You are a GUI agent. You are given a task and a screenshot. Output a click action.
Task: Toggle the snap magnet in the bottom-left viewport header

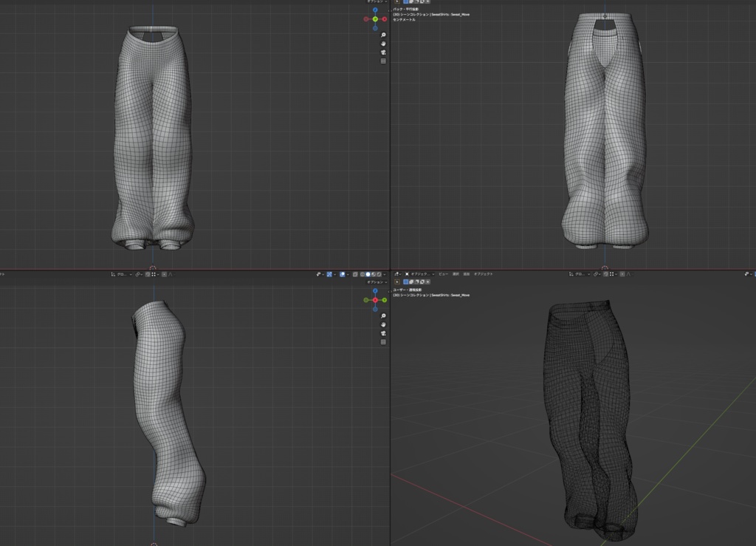tap(148, 274)
